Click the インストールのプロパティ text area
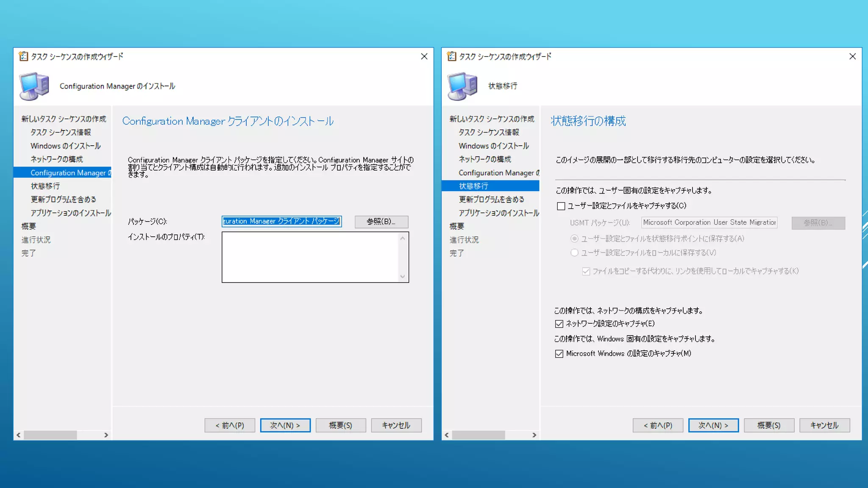Screen dimensions: 868x488 click(x=310, y=257)
